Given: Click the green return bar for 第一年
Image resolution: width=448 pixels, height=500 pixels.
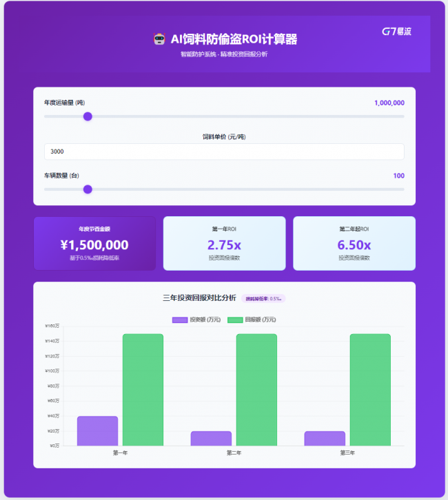Looking at the screenshot, I should (x=143, y=390).
